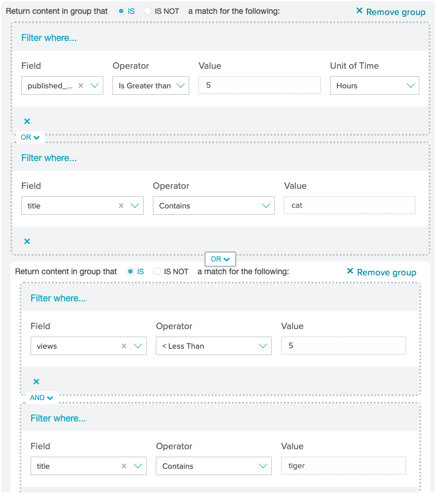Remove the published filter row with the blue X

[27, 121]
